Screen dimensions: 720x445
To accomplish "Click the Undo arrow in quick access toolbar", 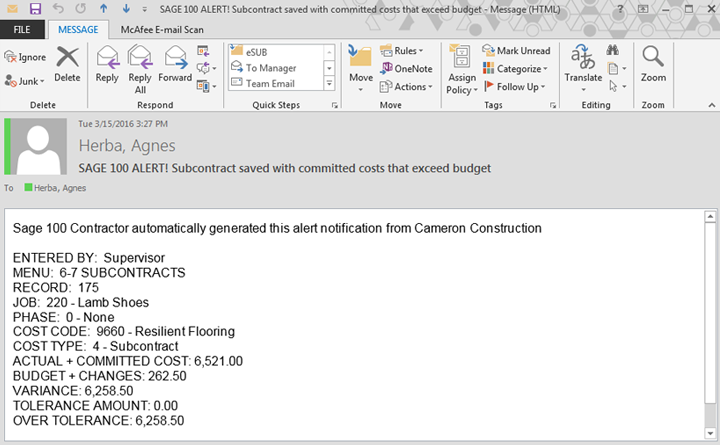I will click(x=58, y=8).
